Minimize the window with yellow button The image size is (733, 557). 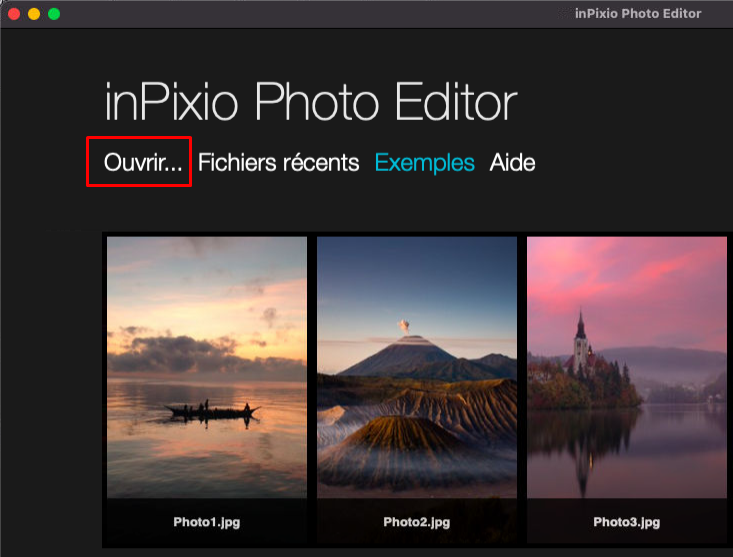click(34, 14)
